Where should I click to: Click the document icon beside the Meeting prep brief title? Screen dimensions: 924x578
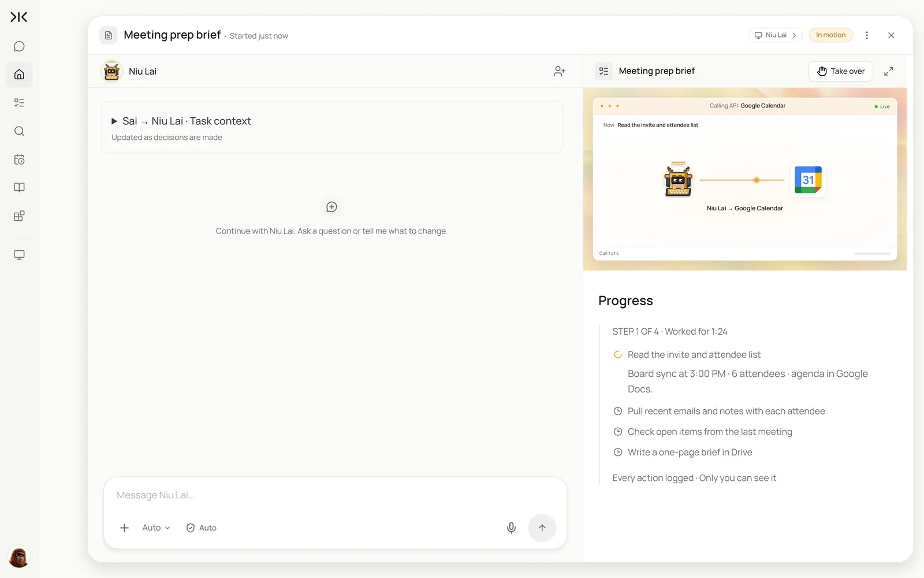pos(109,35)
